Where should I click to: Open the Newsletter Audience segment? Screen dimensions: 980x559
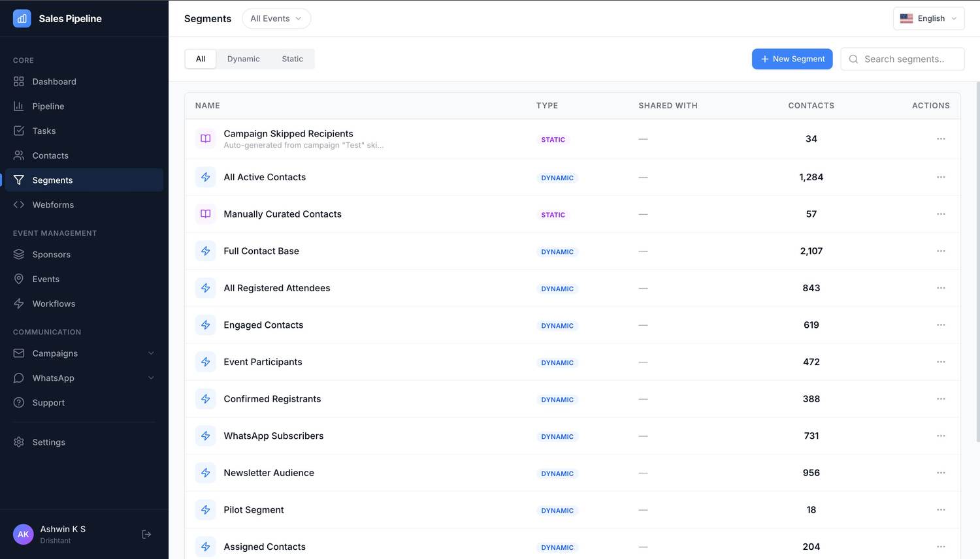coord(269,473)
